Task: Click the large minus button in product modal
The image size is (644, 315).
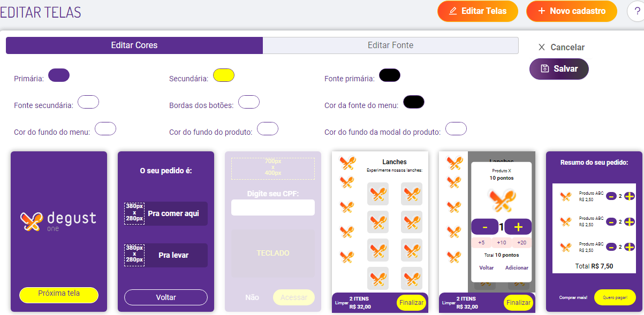Action: [x=484, y=227]
